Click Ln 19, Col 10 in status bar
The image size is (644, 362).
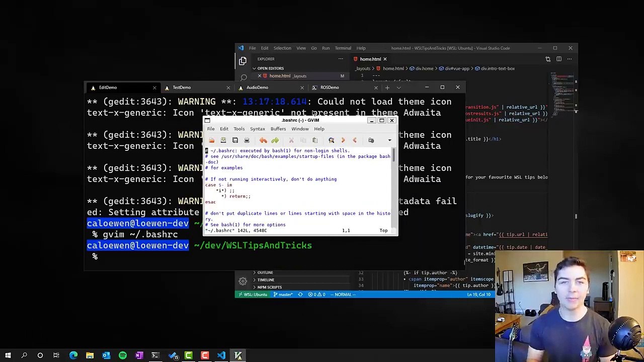click(480, 295)
